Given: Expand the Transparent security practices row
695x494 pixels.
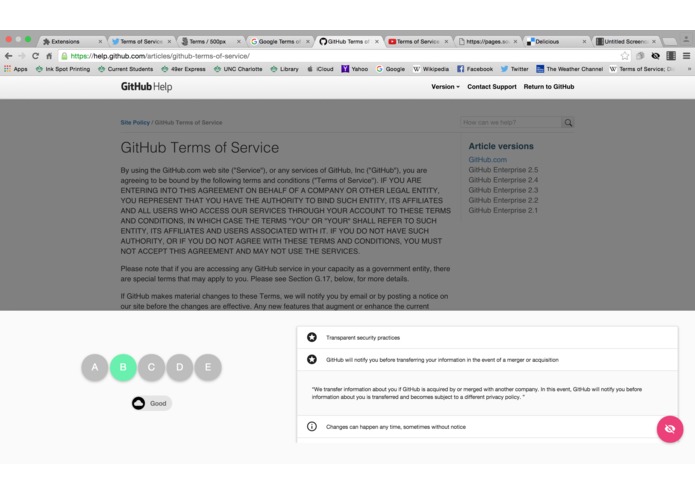Looking at the screenshot, I should [x=487, y=338].
